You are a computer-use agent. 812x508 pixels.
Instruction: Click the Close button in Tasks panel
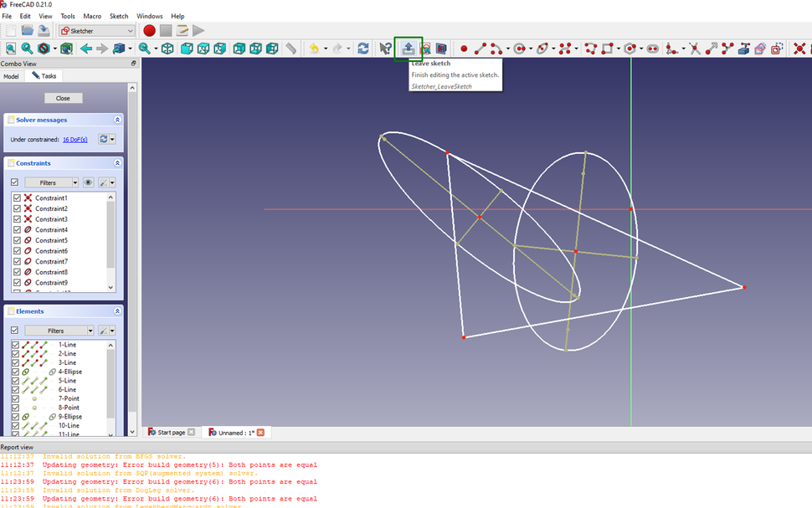63,98
